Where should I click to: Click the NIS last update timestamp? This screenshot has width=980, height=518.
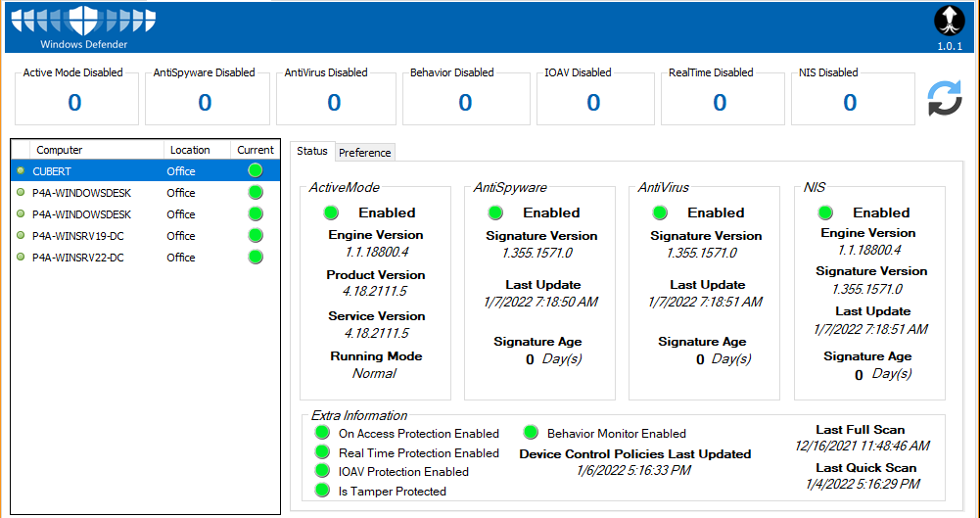pyautogui.click(x=870, y=329)
